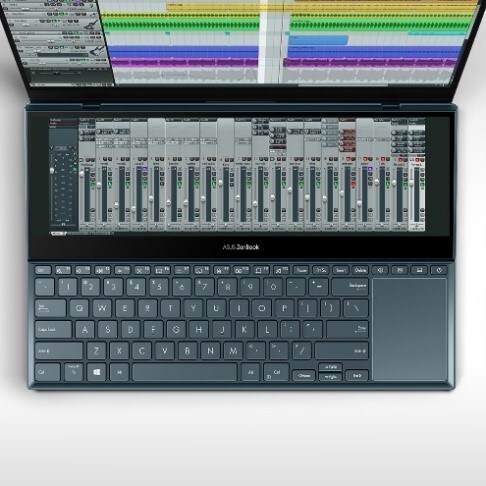The height and width of the screenshot is (486, 486).
Task: Toggle the red-lit button beside the red channel's meter
Action: [x=353, y=184]
